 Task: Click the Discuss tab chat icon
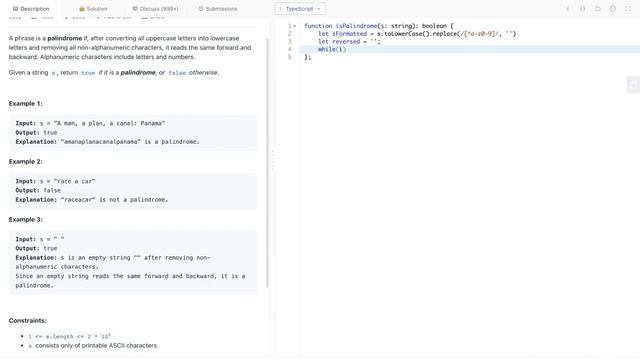[x=135, y=9]
